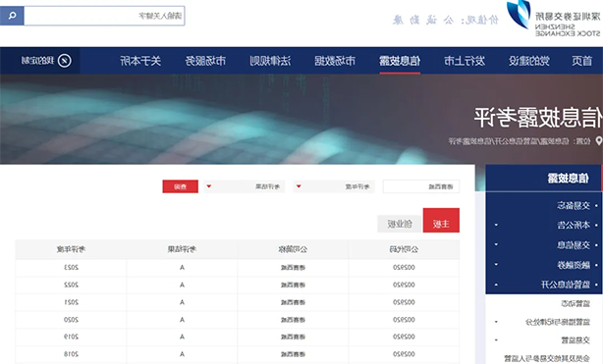Open the 市场服务 navigation item
The height and width of the screenshot is (364, 603).
(x=205, y=61)
